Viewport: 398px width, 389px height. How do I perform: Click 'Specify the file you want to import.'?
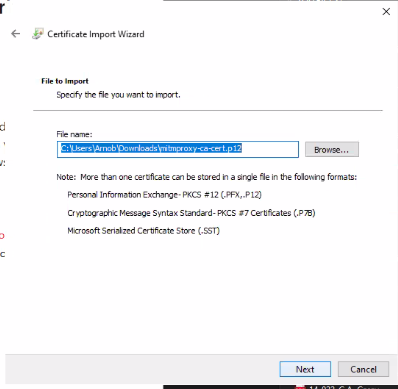pos(118,95)
